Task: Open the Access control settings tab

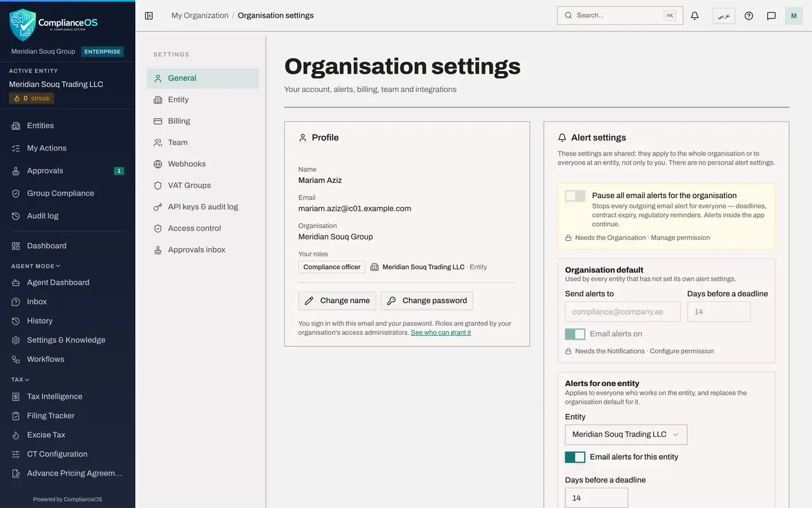Action: tap(203, 228)
